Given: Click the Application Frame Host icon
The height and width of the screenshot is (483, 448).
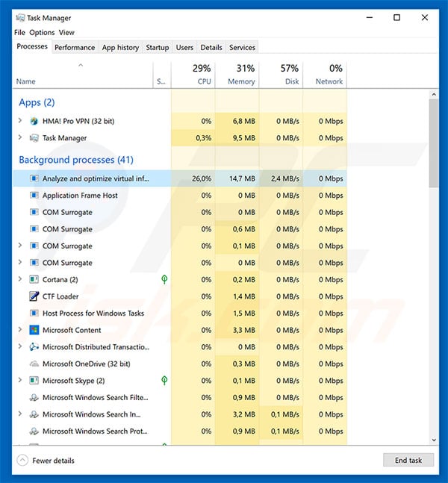Looking at the screenshot, I should click(34, 196).
